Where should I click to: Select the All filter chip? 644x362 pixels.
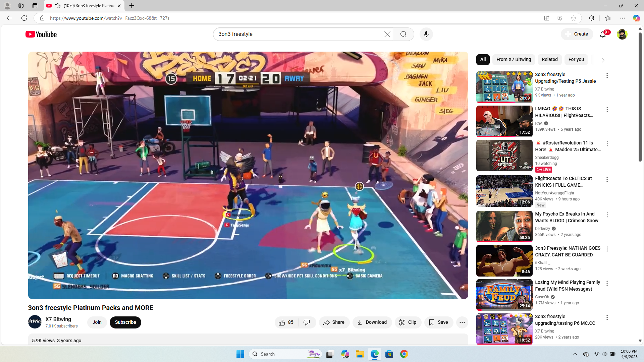tap(483, 60)
